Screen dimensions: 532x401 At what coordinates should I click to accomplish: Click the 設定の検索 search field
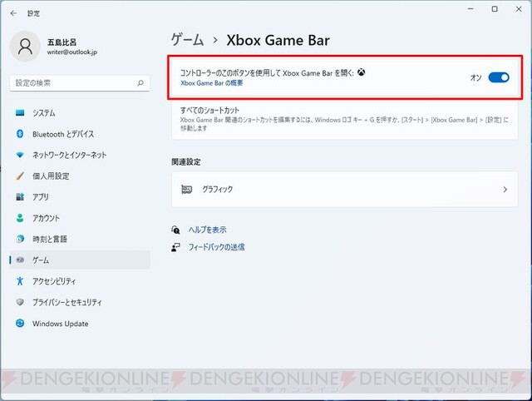point(80,83)
